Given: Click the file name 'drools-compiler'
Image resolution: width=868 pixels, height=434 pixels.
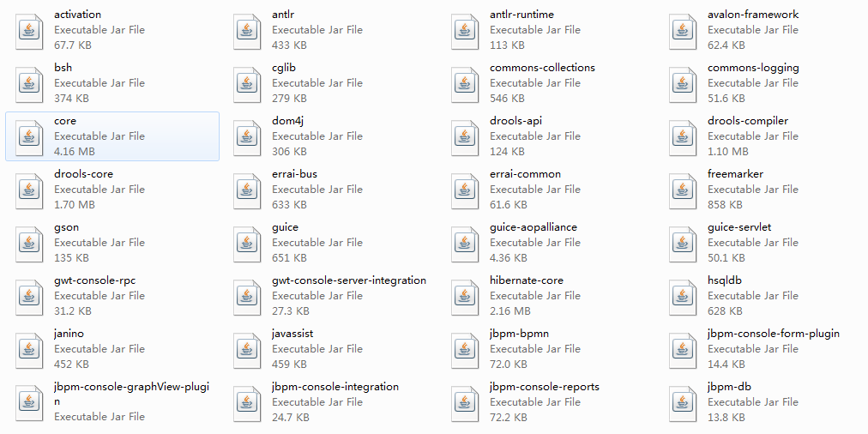Looking at the screenshot, I should [748, 121].
